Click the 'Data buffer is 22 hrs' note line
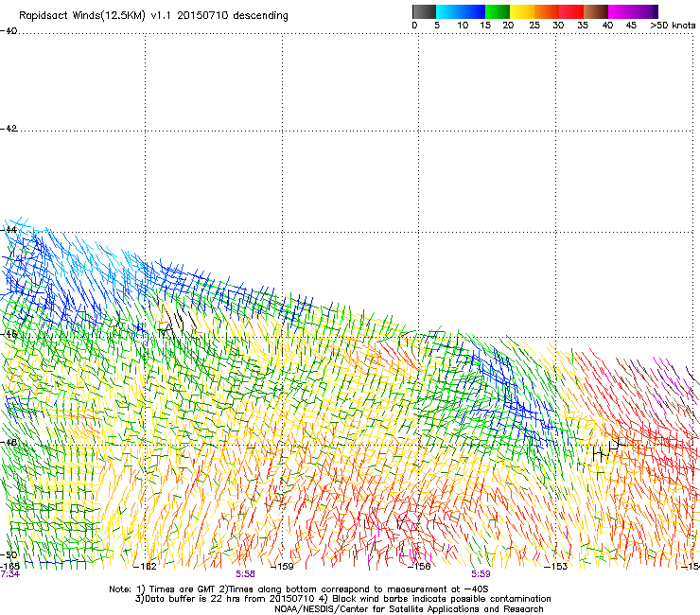 [x=342, y=599]
